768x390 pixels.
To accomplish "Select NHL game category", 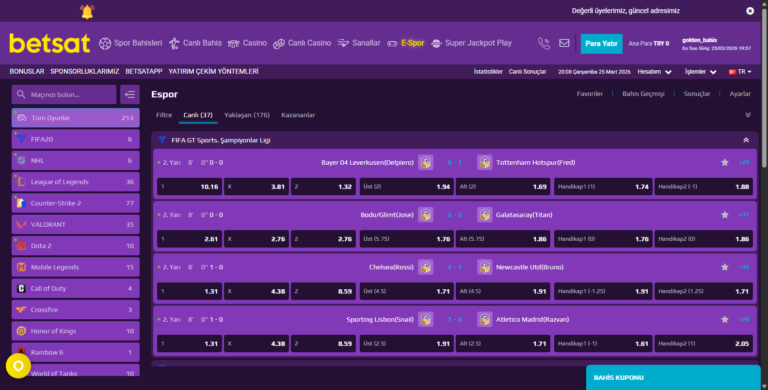I will 75,160.
